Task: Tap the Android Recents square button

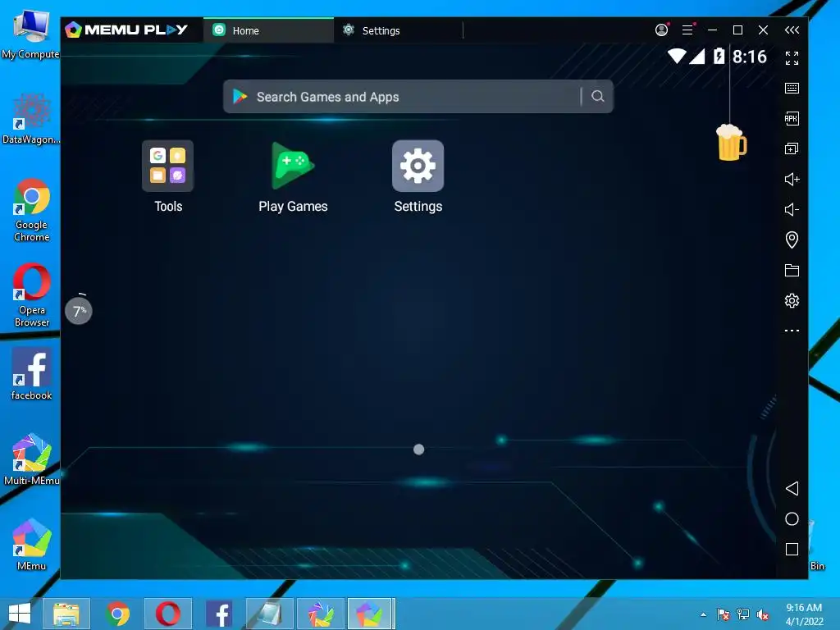Action: click(x=792, y=549)
